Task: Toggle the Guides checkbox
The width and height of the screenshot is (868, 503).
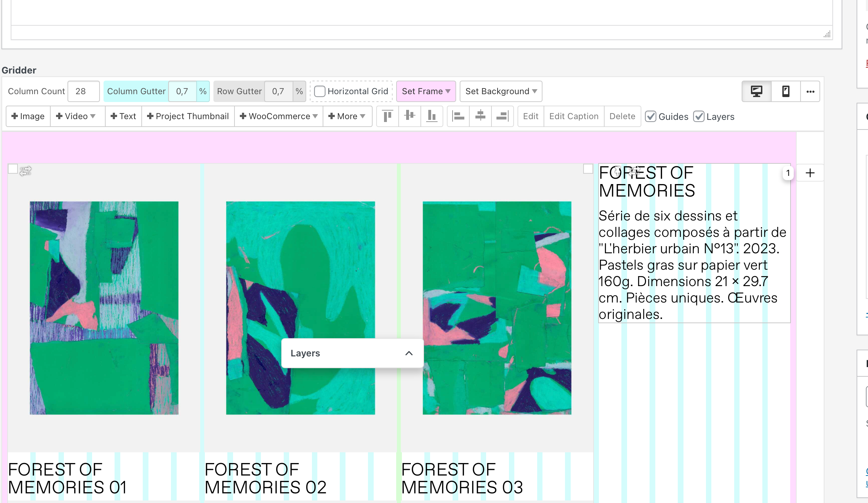Action: click(x=651, y=117)
